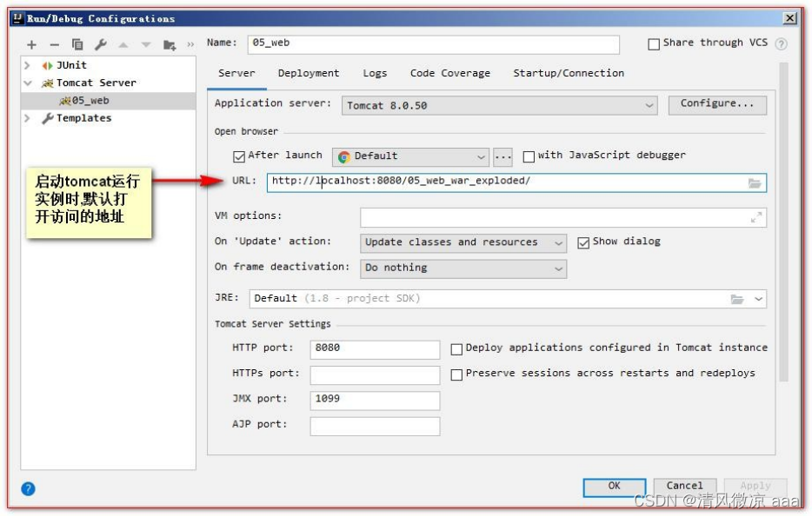Open Default browser dropdown
Image resolution: width=812 pixels, height=517 pixels.
tap(410, 156)
